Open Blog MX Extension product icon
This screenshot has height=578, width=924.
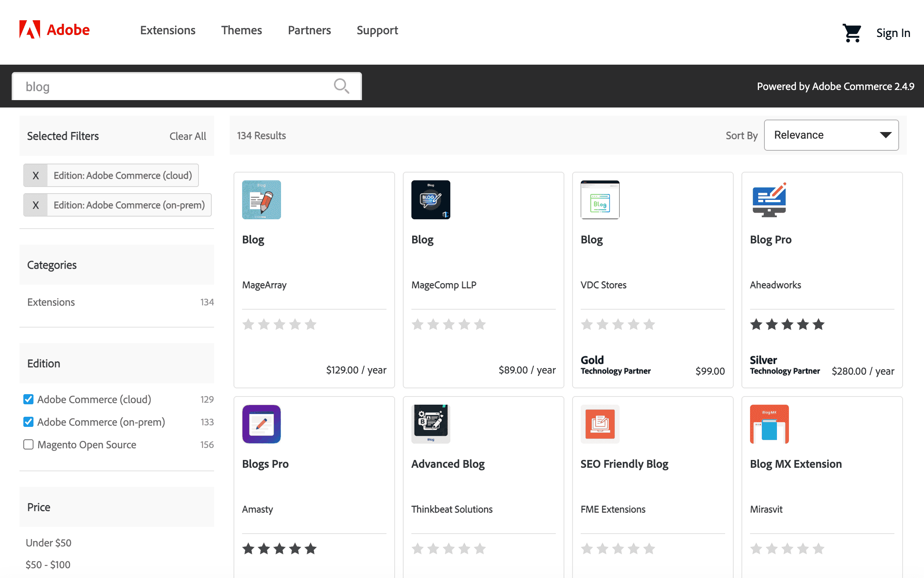pos(769,424)
